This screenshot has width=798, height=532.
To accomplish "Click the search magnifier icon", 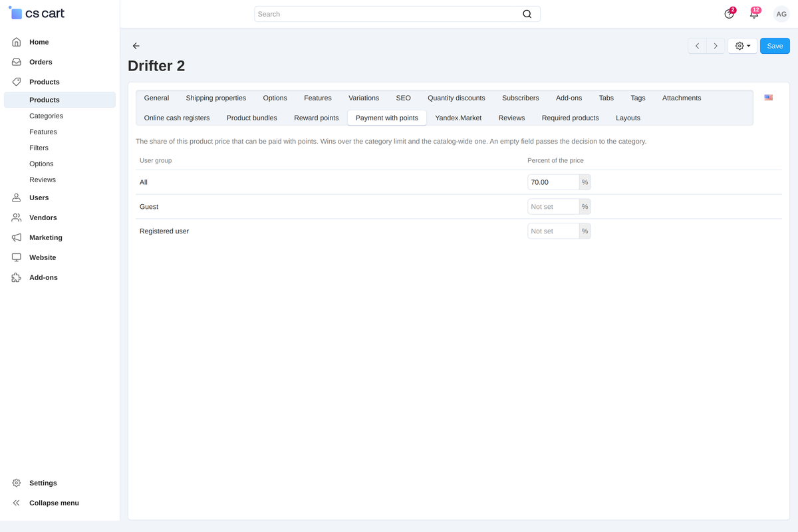I will point(527,14).
